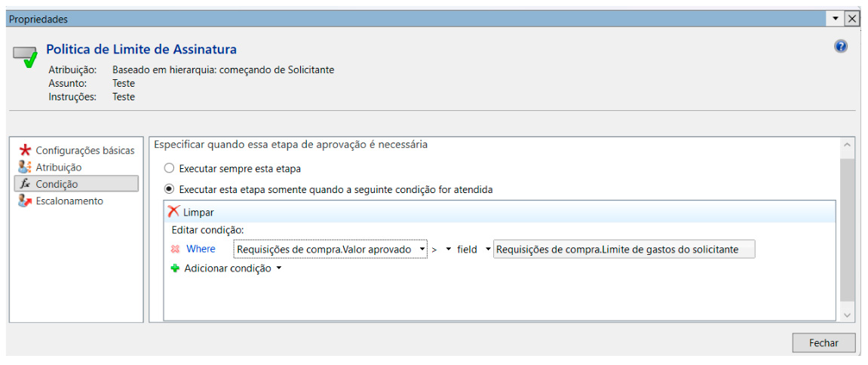Click the red X Limpar icon
The image size is (868, 365).
(x=173, y=212)
